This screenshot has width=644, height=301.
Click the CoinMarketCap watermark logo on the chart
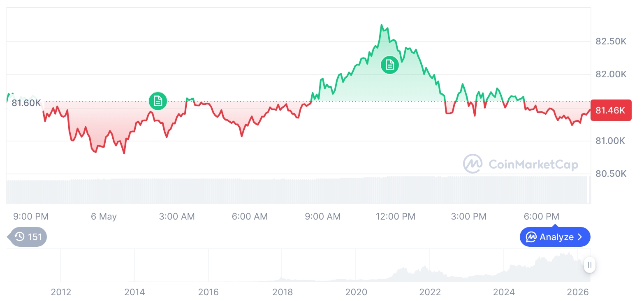(473, 164)
